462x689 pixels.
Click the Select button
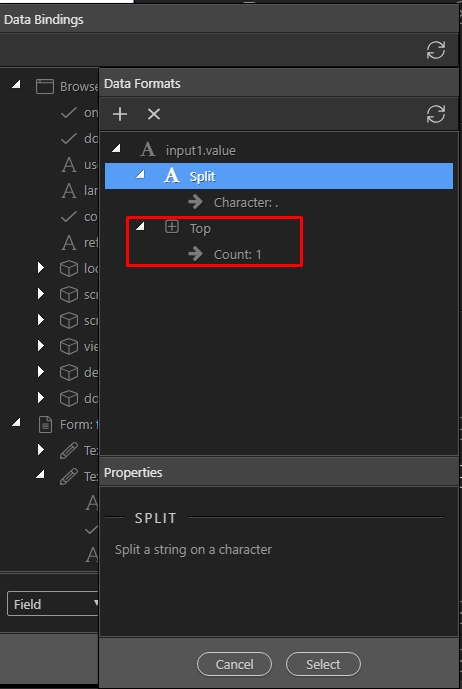(x=323, y=664)
